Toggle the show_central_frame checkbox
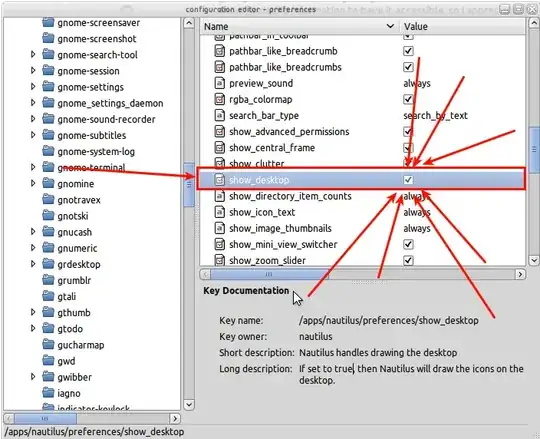The image size is (540, 439). 408,147
